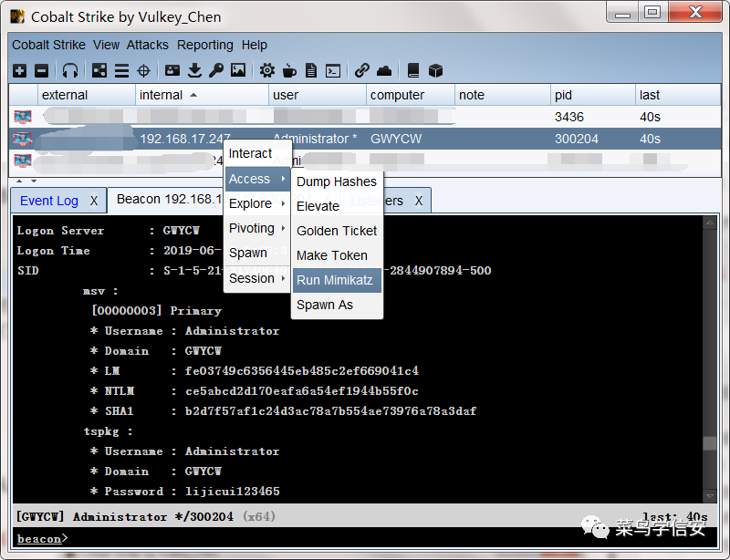Expand the Session submenu
Viewport: 730px width, 560px height.
click(x=257, y=279)
